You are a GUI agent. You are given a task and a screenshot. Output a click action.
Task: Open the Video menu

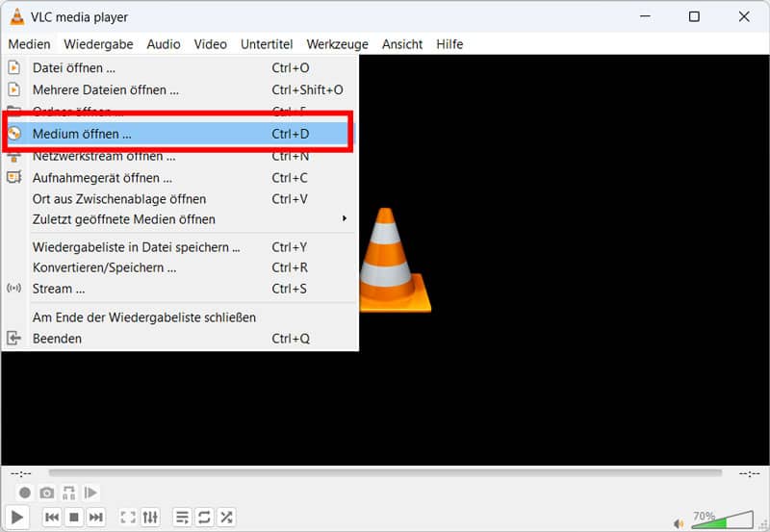(x=210, y=44)
